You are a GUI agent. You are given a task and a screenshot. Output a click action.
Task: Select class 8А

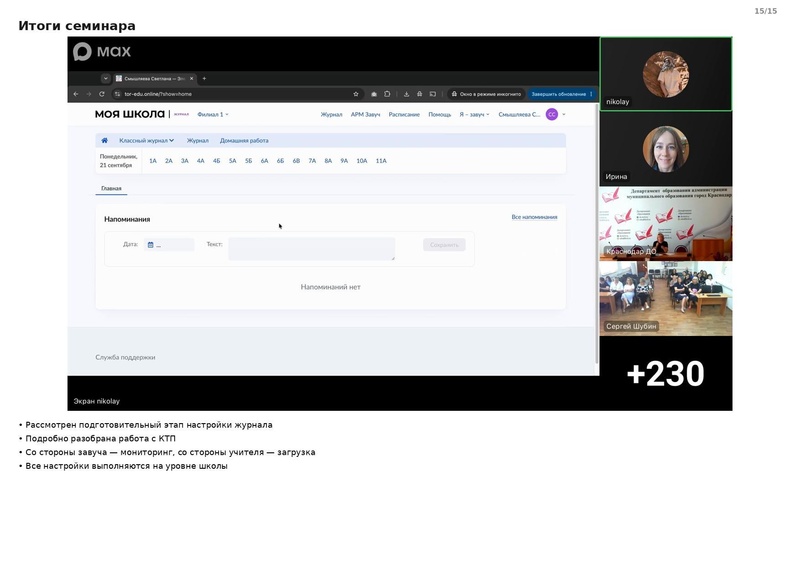[328, 161]
